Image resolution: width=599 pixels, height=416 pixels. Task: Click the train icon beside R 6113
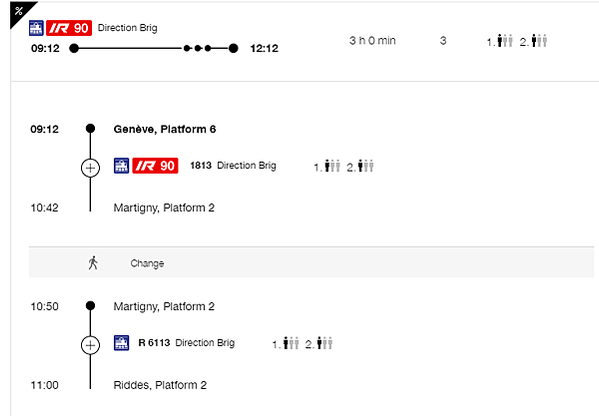point(121,343)
